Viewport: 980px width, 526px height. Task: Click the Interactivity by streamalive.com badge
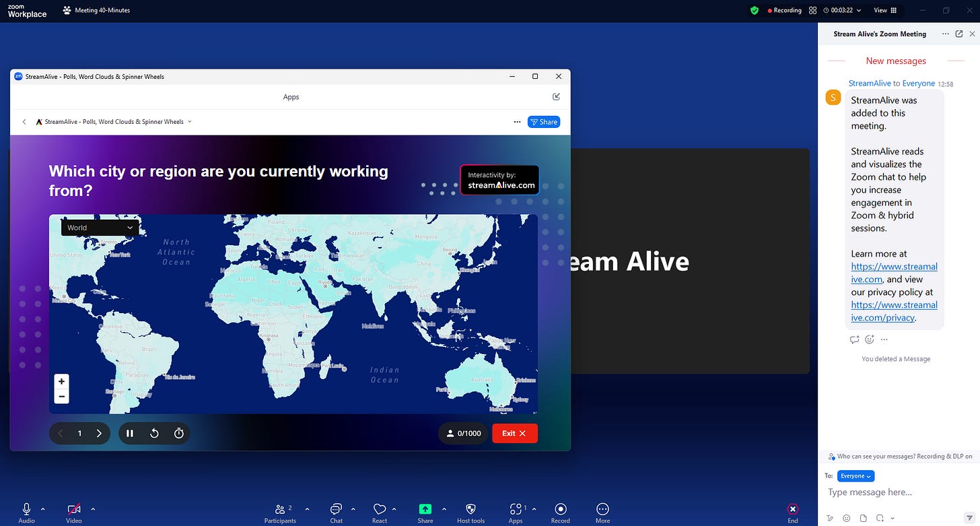point(499,180)
